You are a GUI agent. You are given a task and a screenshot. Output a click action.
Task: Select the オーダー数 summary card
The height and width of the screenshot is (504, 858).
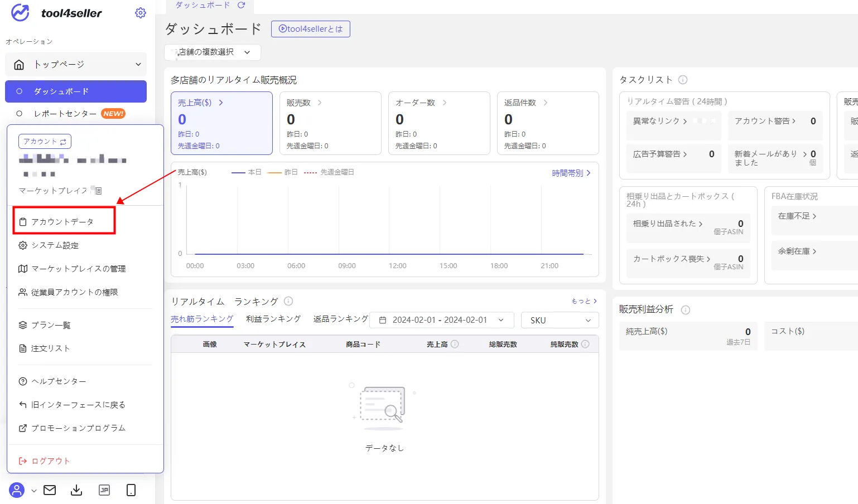point(439,123)
